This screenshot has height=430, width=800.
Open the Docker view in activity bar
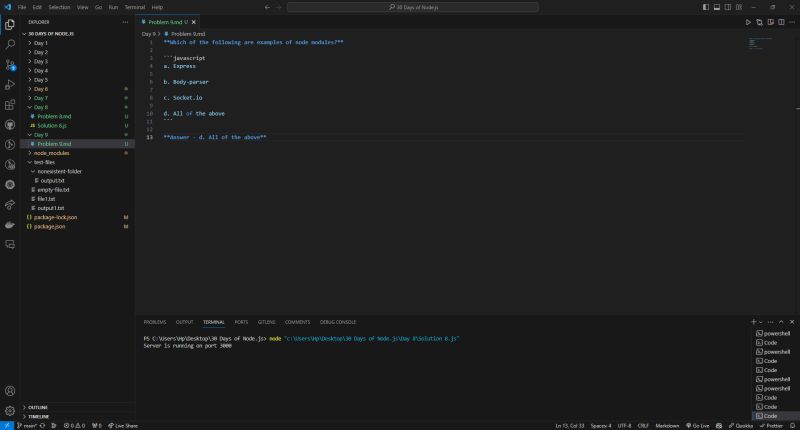coord(10,224)
